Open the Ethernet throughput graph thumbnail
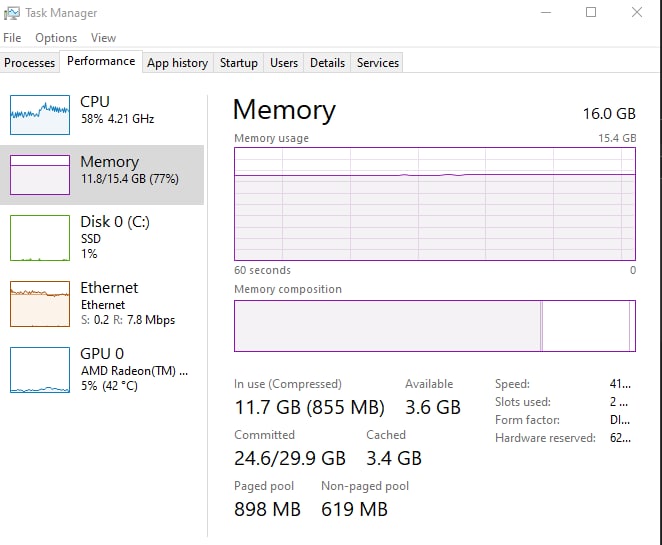Image resolution: width=662 pixels, height=545 pixels. pyautogui.click(x=40, y=304)
